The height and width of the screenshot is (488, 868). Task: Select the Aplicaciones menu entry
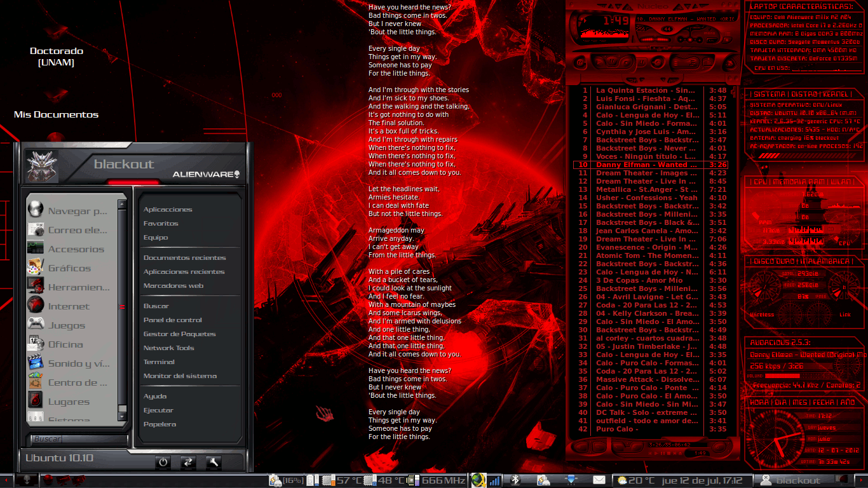[x=168, y=210]
